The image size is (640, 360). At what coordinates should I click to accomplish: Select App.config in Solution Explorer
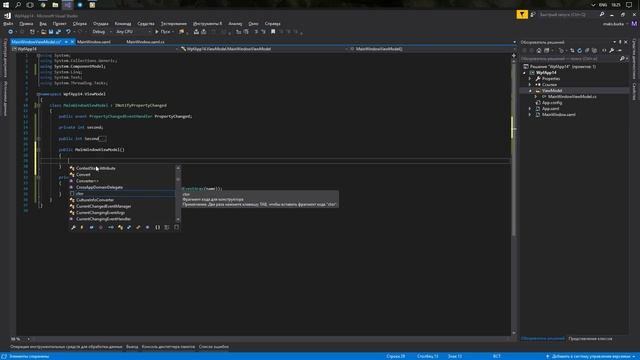click(552, 103)
